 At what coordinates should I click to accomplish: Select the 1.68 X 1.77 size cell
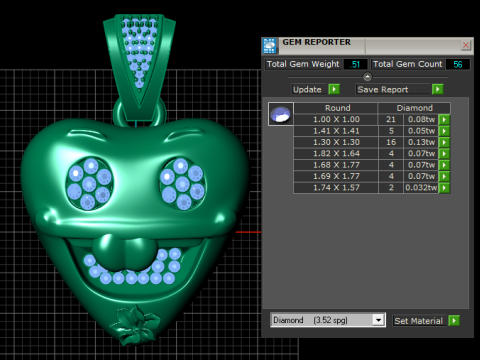click(336, 165)
